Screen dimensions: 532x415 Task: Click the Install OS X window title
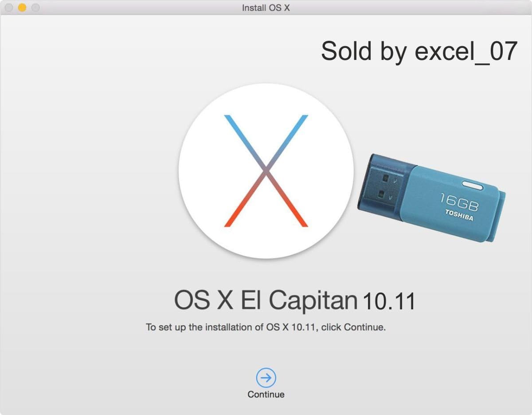(266, 8)
